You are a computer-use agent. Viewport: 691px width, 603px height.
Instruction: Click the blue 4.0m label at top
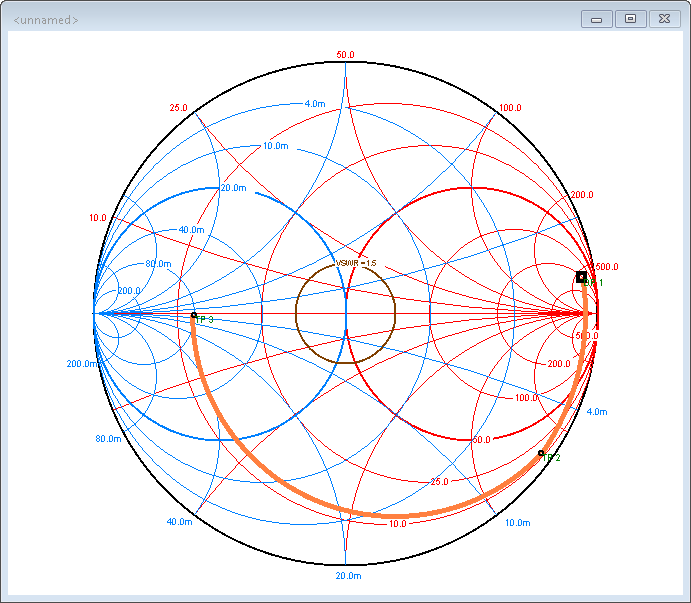coord(314,104)
